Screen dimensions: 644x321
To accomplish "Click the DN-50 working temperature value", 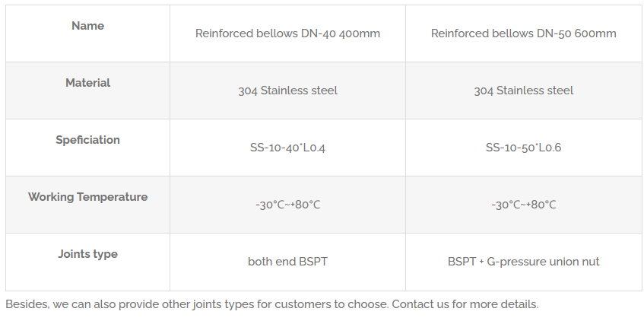I will [x=523, y=205].
